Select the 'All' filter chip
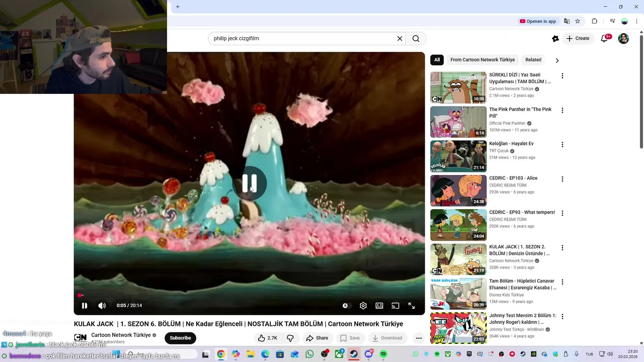 437,60
